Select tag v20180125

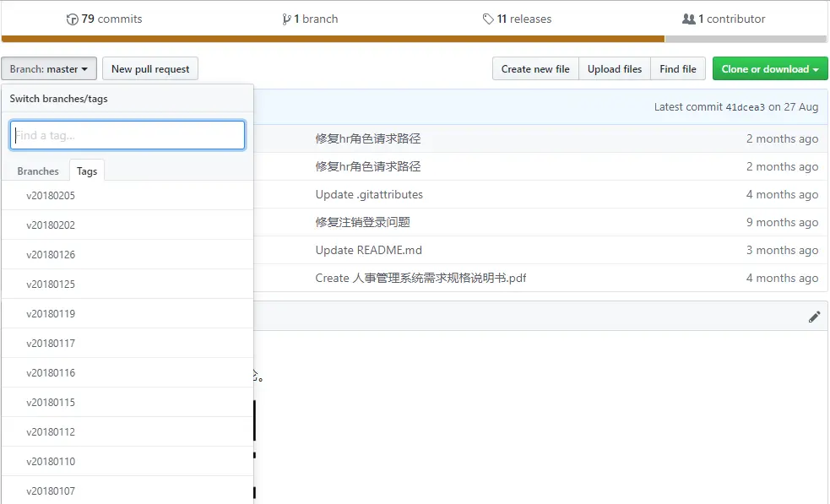pyautogui.click(x=127, y=285)
